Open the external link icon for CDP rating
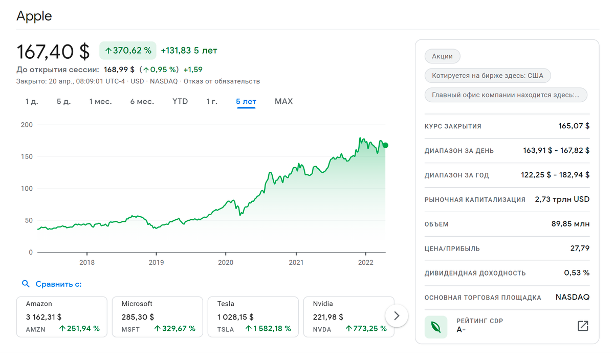This screenshot has height=364, width=614. coord(583,326)
